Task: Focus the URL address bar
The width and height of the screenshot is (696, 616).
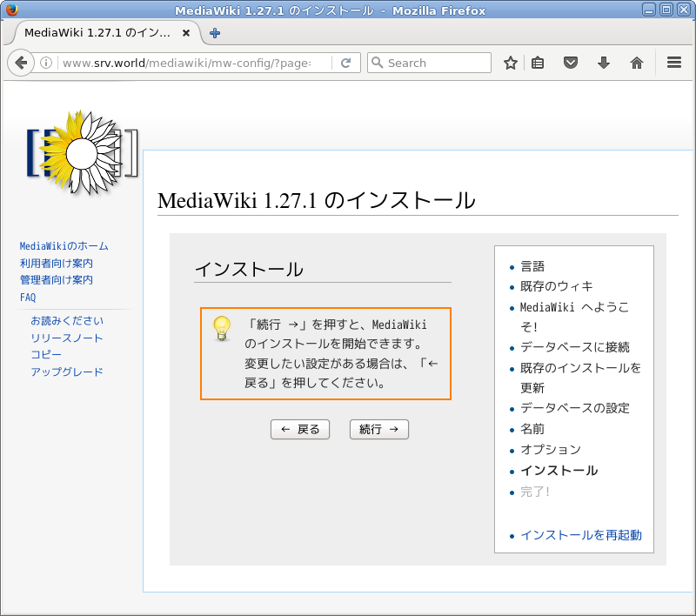Action: tap(195, 63)
